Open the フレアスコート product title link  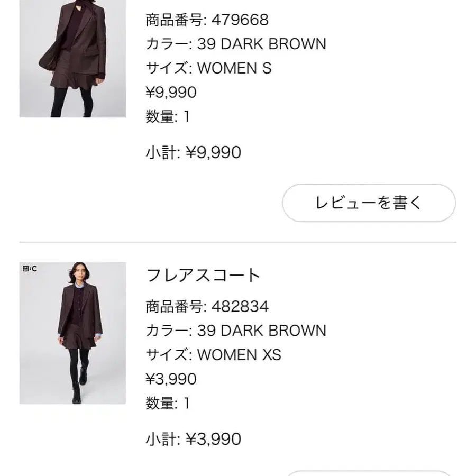click(x=203, y=275)
